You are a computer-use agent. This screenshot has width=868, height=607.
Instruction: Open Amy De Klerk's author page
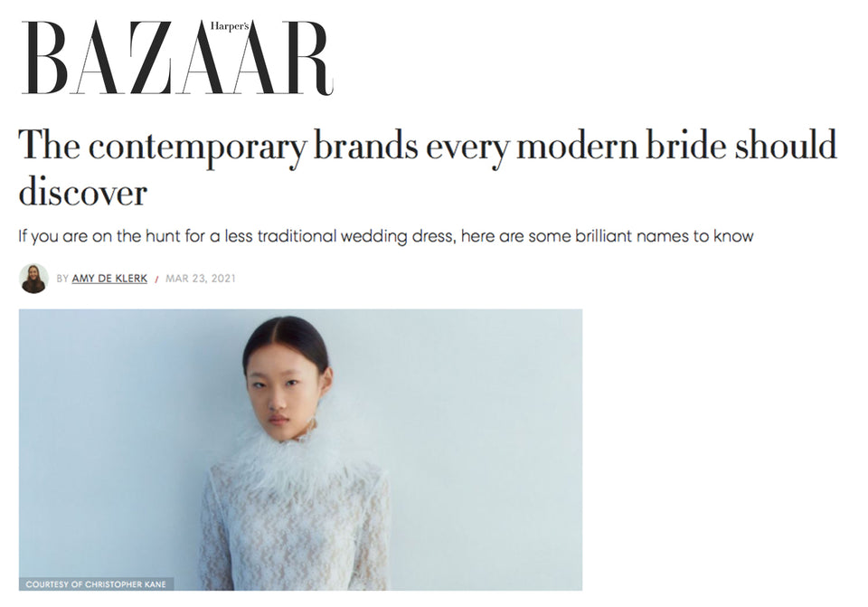click(109, 278)
